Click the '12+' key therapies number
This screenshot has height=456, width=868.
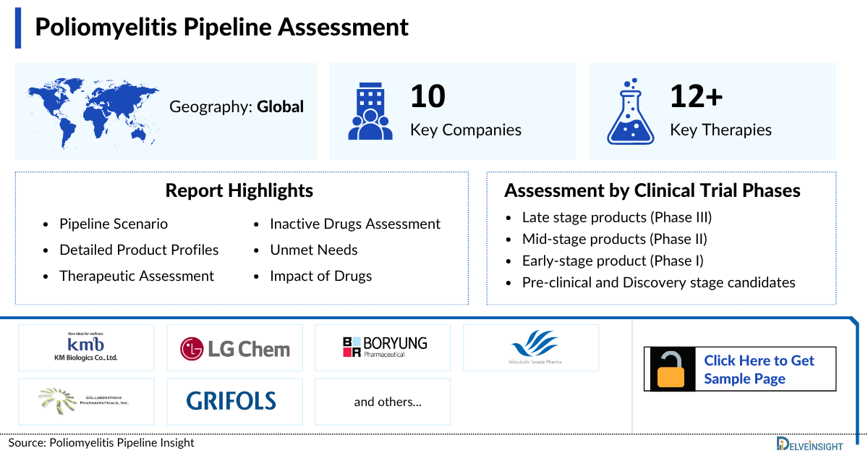697,96
